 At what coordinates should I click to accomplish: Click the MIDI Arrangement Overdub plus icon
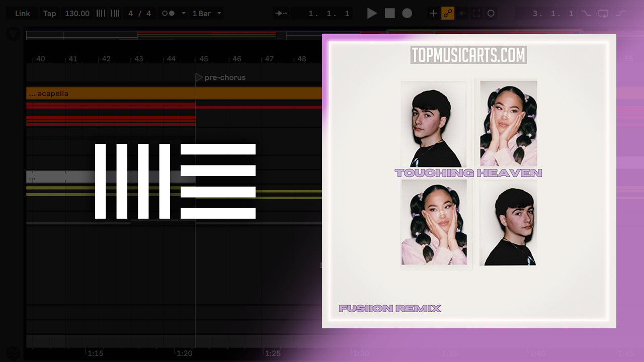point(433,14)
